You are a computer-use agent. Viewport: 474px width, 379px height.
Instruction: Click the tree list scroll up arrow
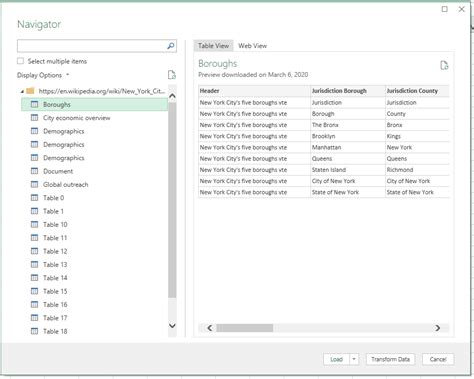[x=172, y=96]
